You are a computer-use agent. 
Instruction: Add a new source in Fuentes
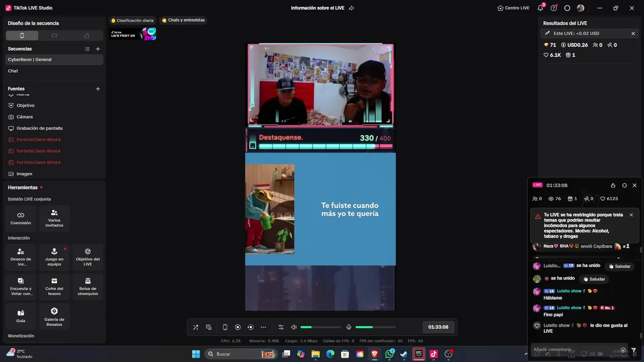[x=98, y=88]
